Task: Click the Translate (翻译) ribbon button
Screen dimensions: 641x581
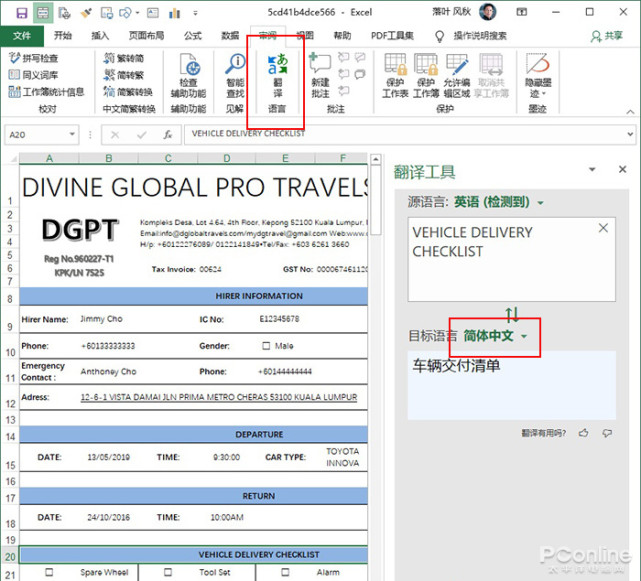Action: click(278, 76)
